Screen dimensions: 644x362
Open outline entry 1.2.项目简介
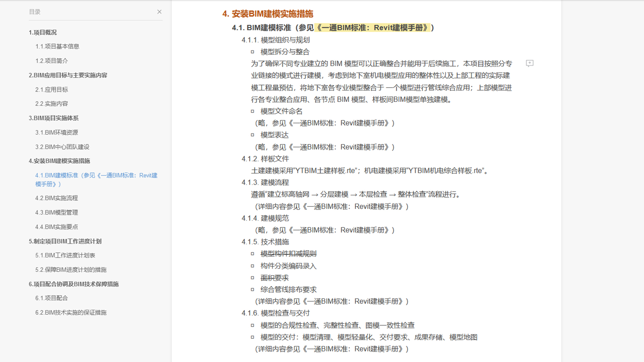[52, 61]
